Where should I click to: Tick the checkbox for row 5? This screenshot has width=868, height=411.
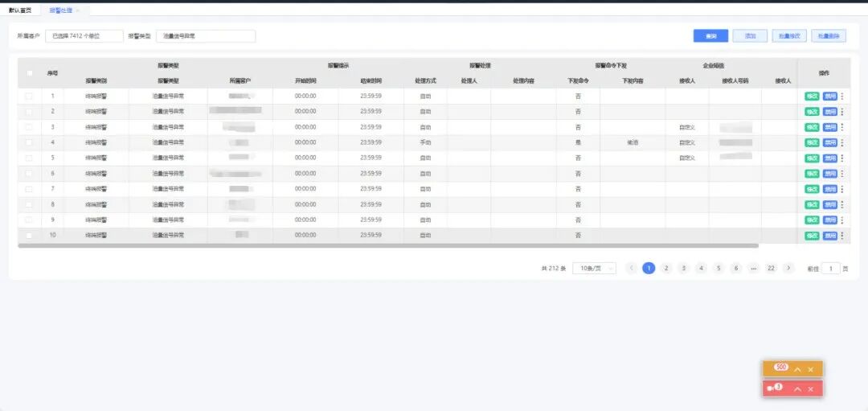pos(30,158)
